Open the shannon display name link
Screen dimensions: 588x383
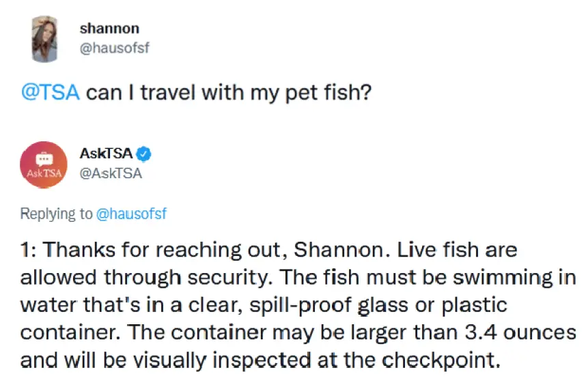(109, 28)
